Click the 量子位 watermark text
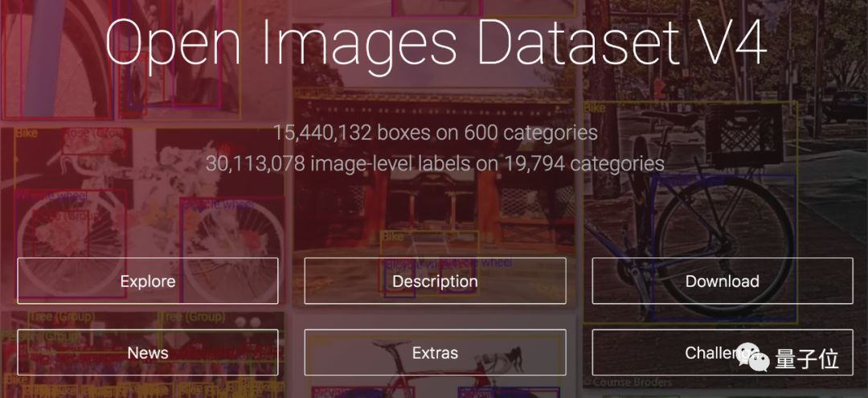This screenshot has width=868, height=398. [x=807, y=359]
